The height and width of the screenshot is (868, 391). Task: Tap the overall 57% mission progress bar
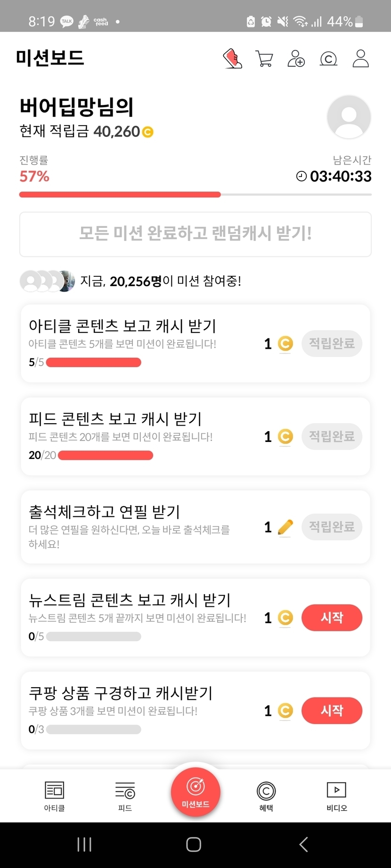click(195, 194)
